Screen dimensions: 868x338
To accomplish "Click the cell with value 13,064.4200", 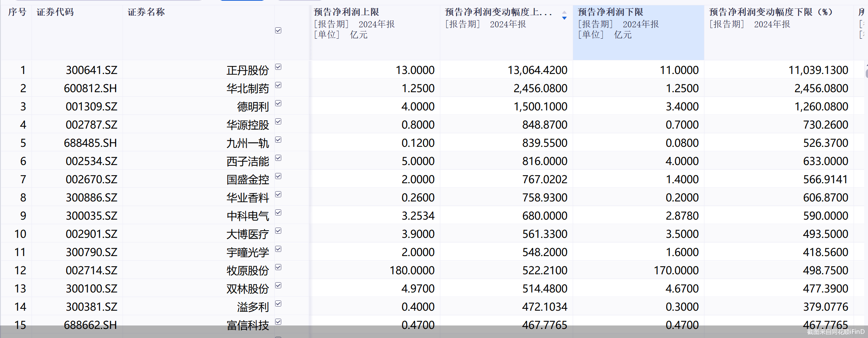I will coord(537,70).
